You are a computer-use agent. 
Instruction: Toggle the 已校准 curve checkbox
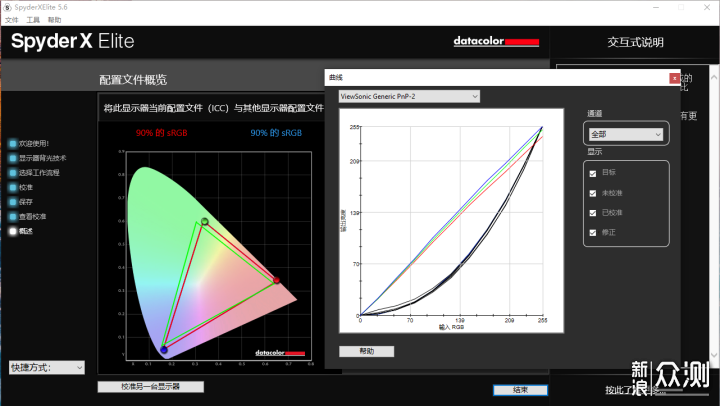593,213
